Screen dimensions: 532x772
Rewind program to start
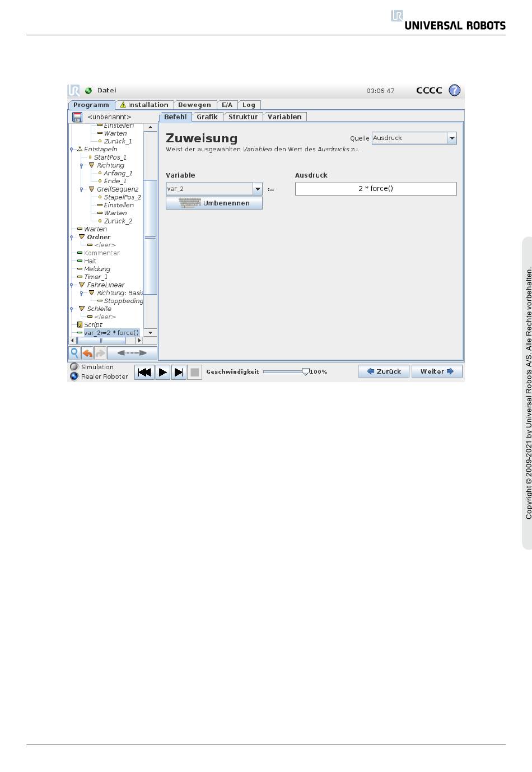pyautogui.click(x=144, y=372)
